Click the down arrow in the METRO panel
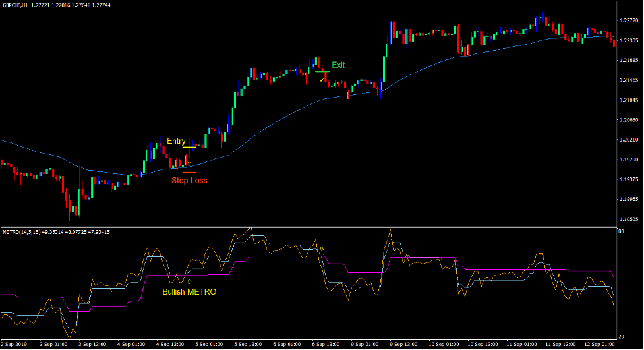 (322, 248)
